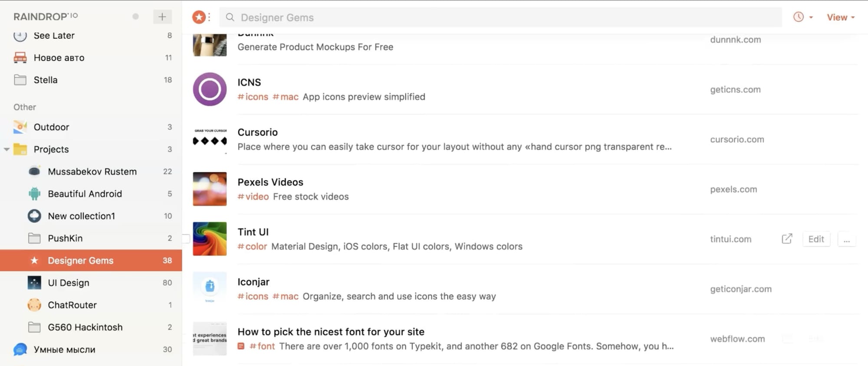The image size is (868, 366).
Task: Click the Outdoor collection icon
Action: (x=20, y=127)
